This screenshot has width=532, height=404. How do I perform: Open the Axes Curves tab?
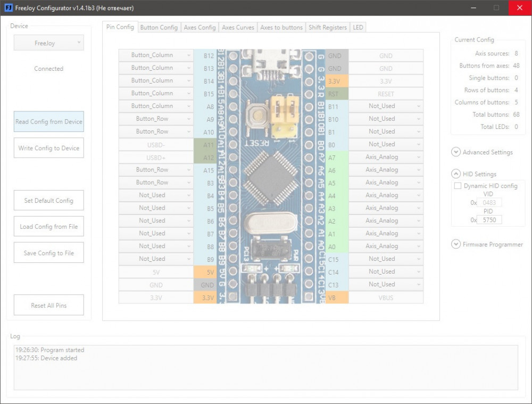coord(238,27)
